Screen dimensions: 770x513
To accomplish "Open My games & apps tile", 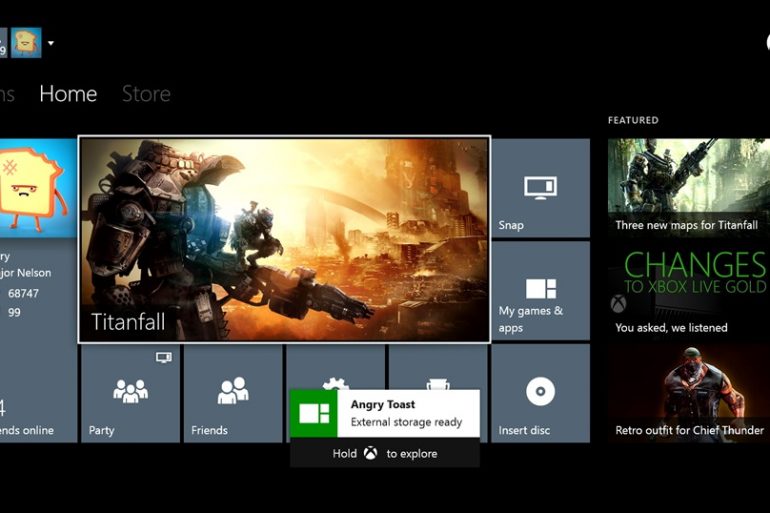I will click(540, 291).
